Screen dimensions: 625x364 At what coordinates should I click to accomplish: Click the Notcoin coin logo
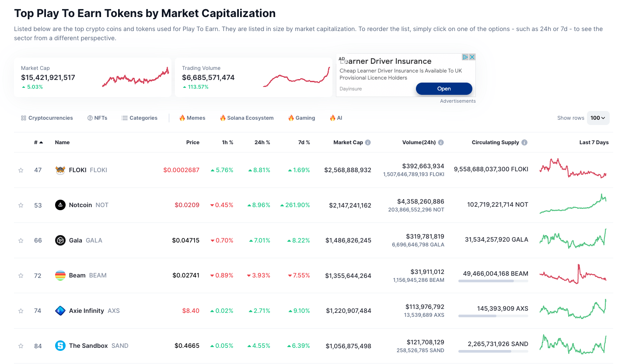[x=60, y=205]
